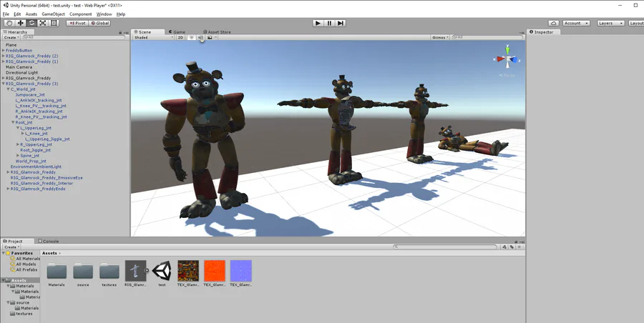Switch to the Console tab
Screen dimensions: 644x323
[x=49, y=242]
